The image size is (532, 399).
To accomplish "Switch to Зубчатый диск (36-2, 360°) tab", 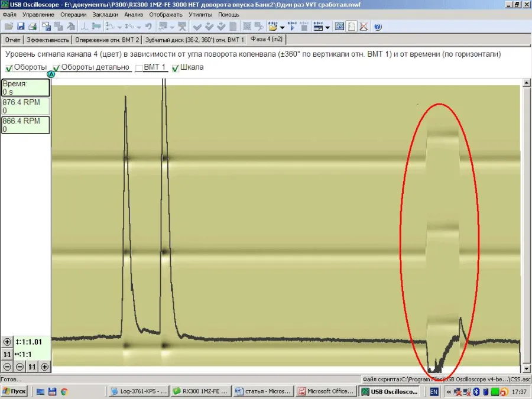I will [194, 40].
